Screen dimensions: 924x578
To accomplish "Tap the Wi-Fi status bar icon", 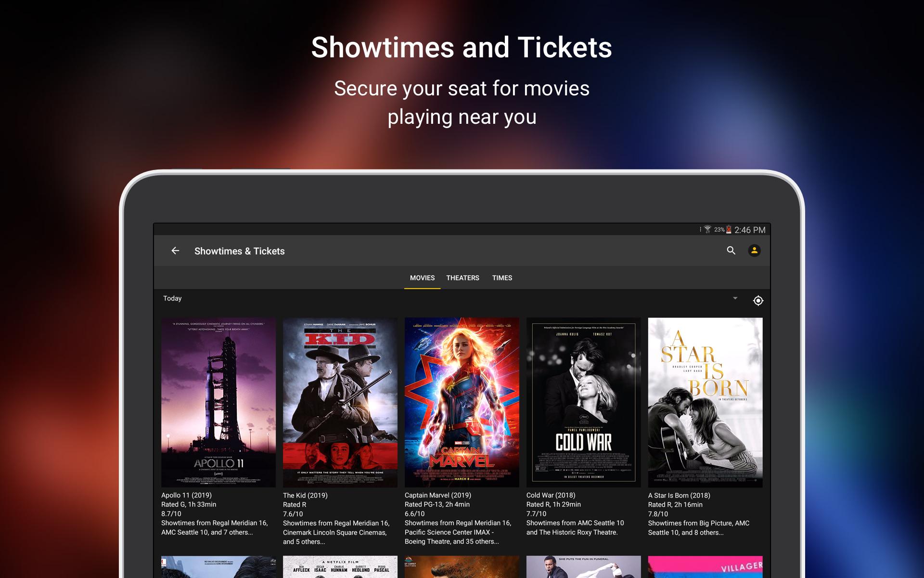I will pyautogui.click(x=707, y=230).
